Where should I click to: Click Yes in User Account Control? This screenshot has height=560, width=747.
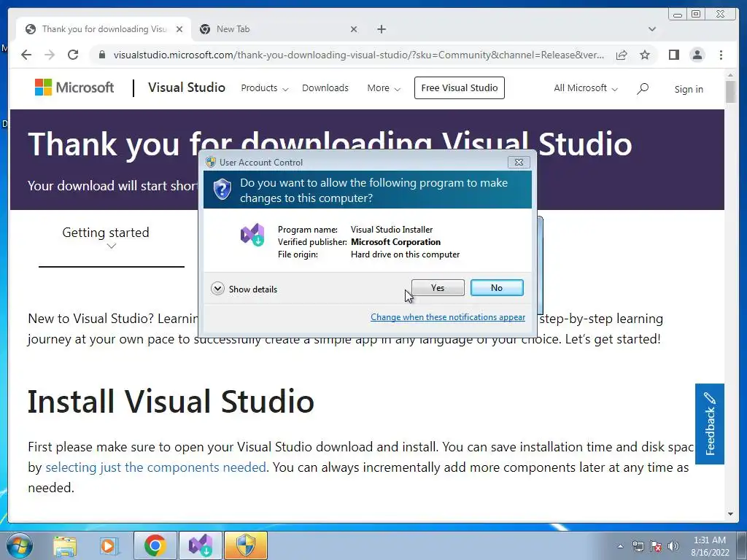click(438, 287)
